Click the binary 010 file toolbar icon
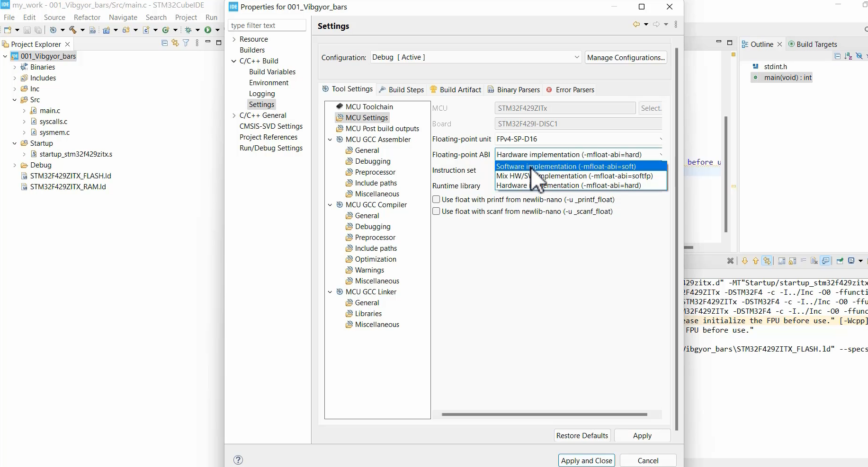The height and width of the screenshot is (467, 868). tap(93, 30)
